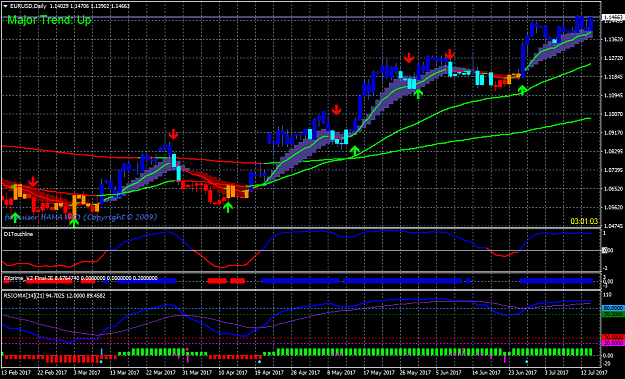The image size is (625, 379).
Task: Click the 22 Mar 2017 date label
Action: [161, 373]
